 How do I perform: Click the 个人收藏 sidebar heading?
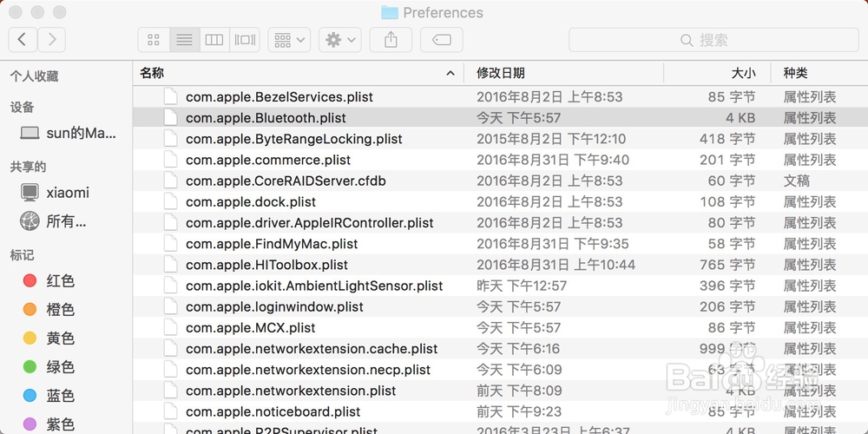click(x=35, y=76)
